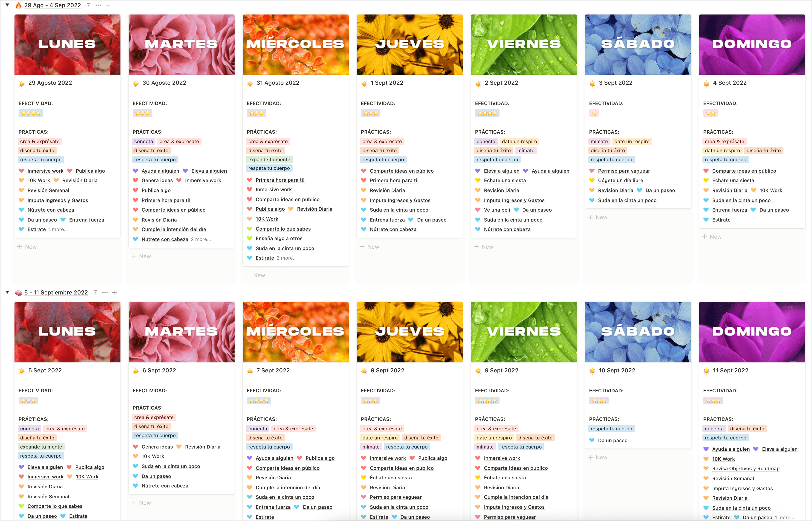Show '1 more...' items in 29 Agosto card
The width and height of the screenshot is (812, 521).
(x=58, y=229)
